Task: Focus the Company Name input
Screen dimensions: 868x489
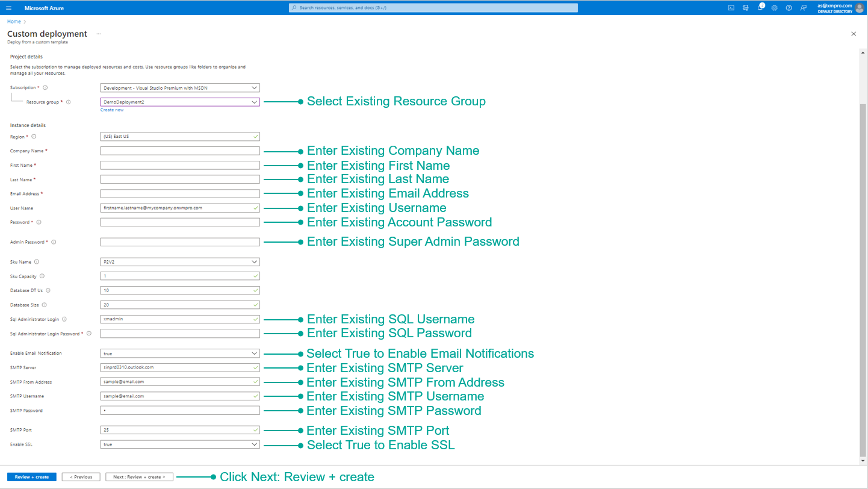Action: [x=180, y=151]
